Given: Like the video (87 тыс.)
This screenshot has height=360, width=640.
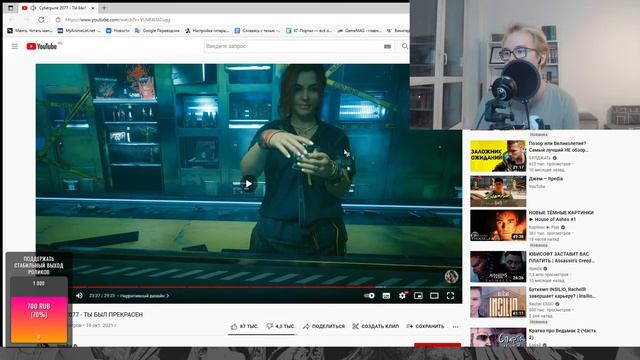Looking at the screenshot, I should click(x=244, y=326).
